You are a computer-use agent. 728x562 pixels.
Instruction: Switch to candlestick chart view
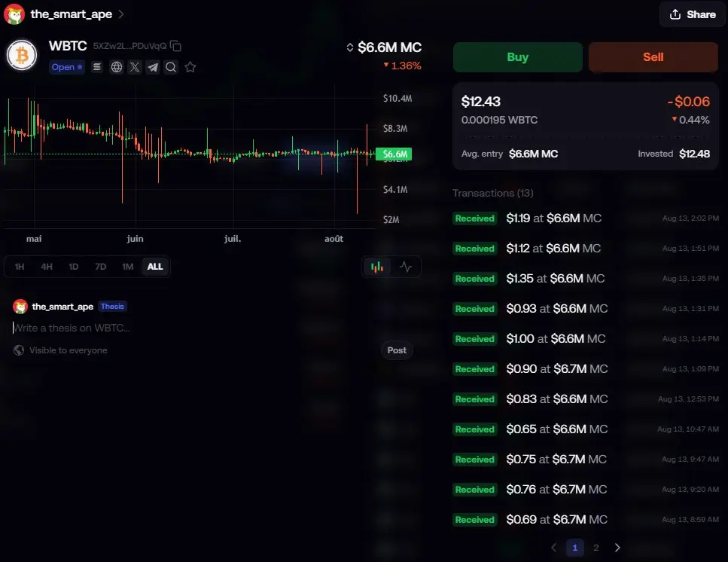(x=377, y=267)
